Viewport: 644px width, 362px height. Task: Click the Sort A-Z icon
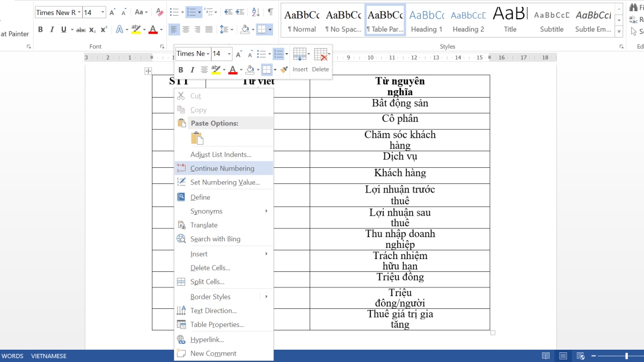click(256, 12)
